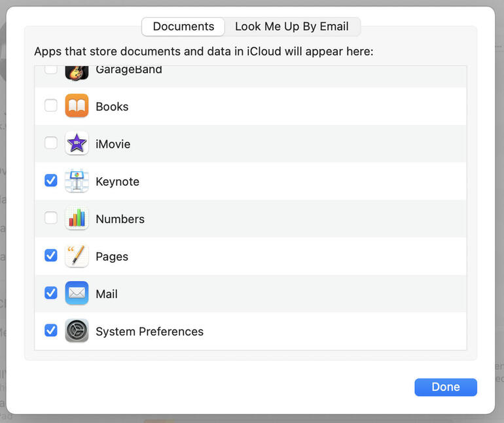Click the System Preferences gear icon
504x423 pixels.
click(77, 331)
